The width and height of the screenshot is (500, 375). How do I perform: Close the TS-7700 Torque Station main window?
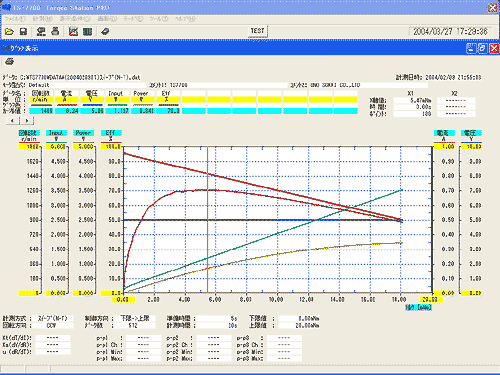click(x=493, y=8)
